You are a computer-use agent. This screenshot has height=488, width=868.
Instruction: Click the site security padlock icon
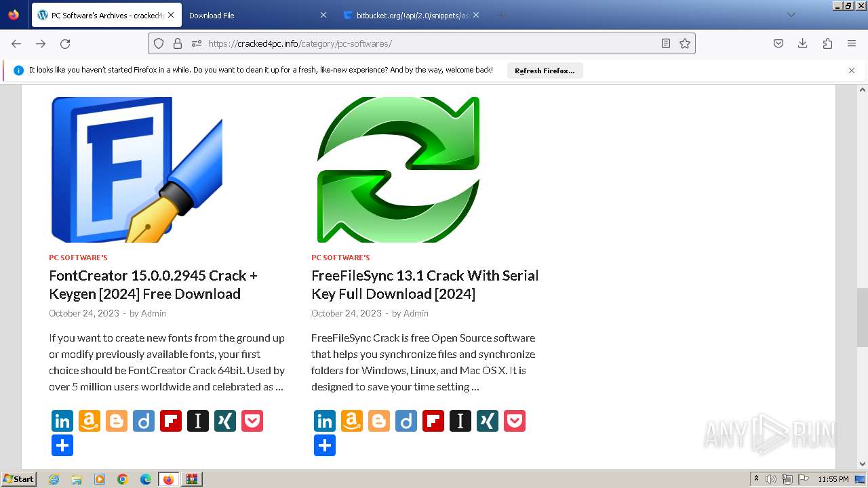[x=178, y=43]
